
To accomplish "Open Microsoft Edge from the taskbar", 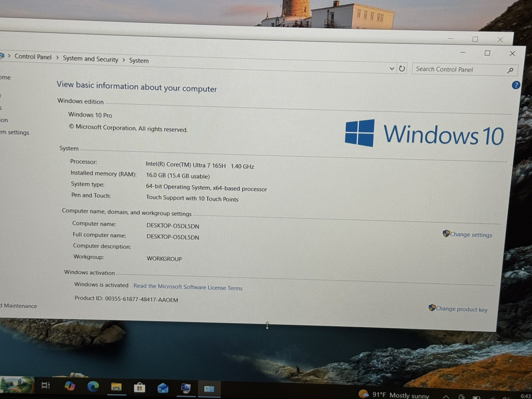I will click(x=93, y=386).
